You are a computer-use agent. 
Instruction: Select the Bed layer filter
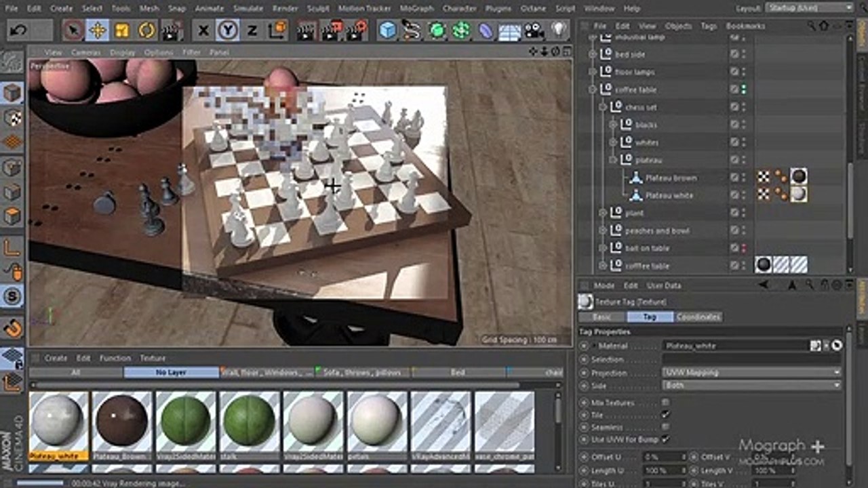click(458, 372)
